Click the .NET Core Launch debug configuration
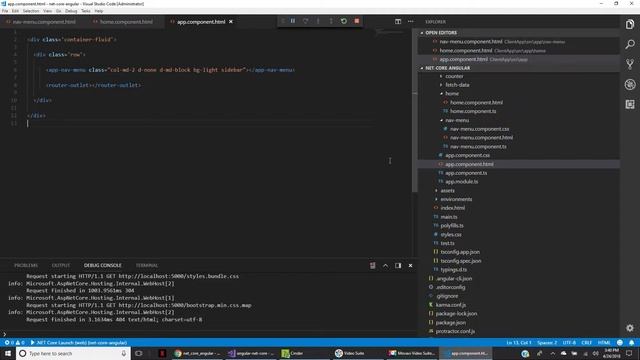The height and width of the screenshot is (360, 640). point(78,343)
